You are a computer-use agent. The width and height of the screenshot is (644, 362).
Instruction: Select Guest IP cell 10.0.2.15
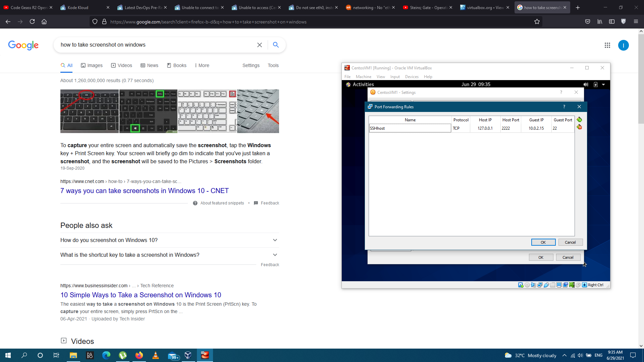(x=536, y=128)
